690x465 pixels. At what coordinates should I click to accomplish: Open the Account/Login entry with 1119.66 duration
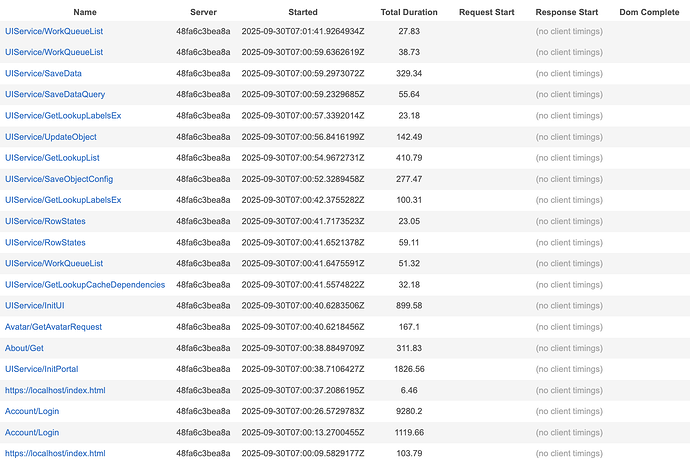tap(31, 432)
